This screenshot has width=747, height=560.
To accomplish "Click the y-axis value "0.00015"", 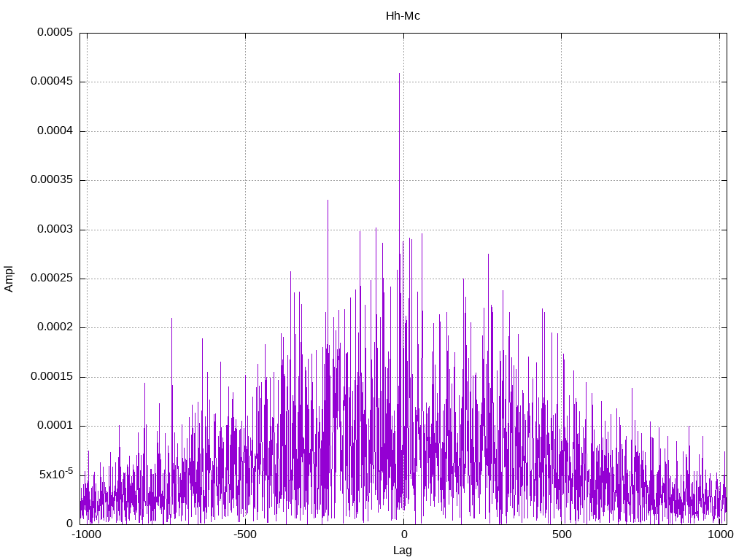I will pyautogui.click(x=52, y=377).
